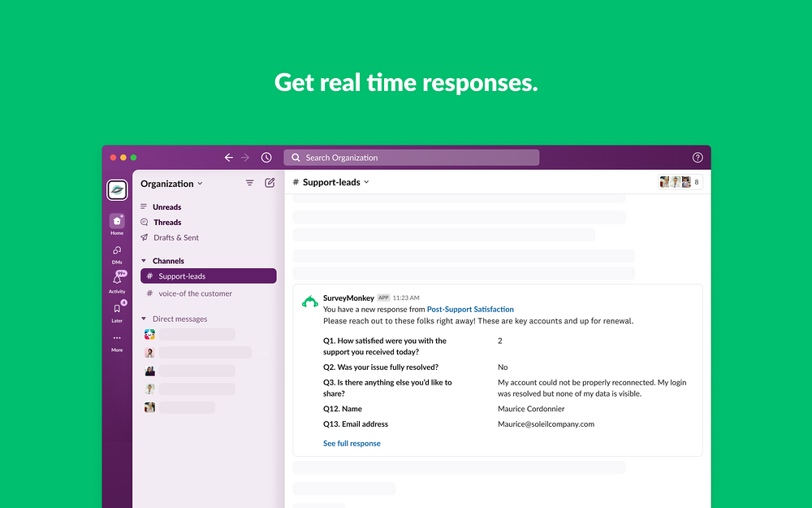
Task: Click the Maurice@soleilcompany.com email address
Action: click(546, 424)
